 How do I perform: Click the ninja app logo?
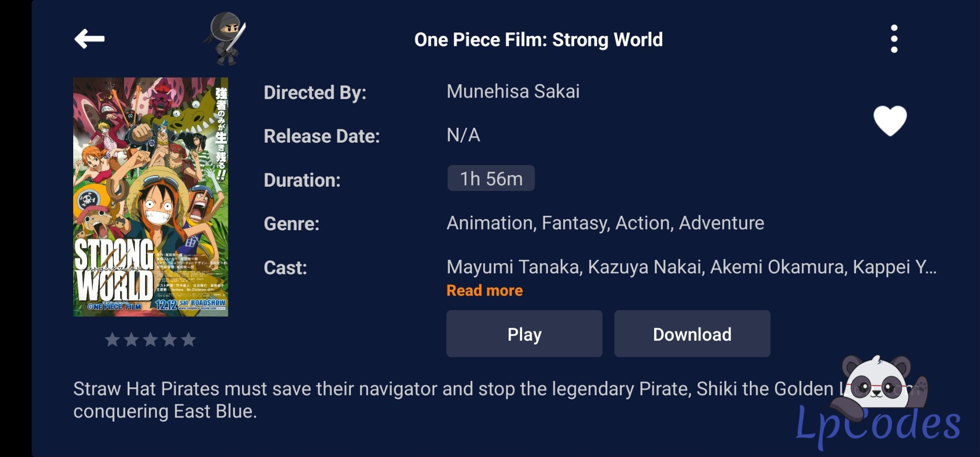[226, 39]
